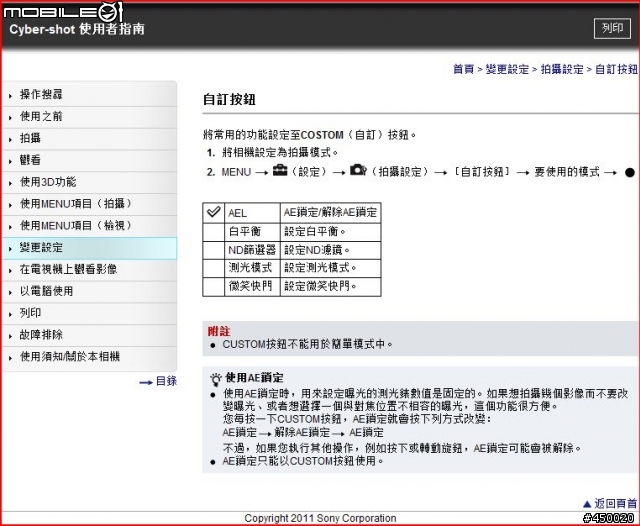The width and height of the screenshot is (640, 526).
Task: Click the 測光模式 table cell
Action: pos(252,268)
